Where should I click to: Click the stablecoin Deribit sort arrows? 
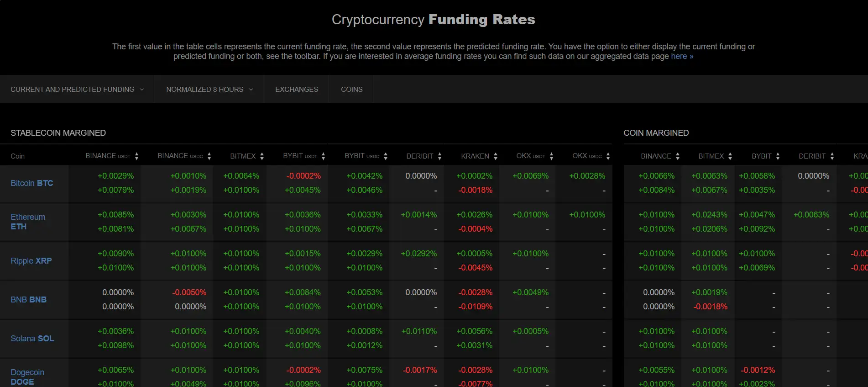tap(439, 156)
